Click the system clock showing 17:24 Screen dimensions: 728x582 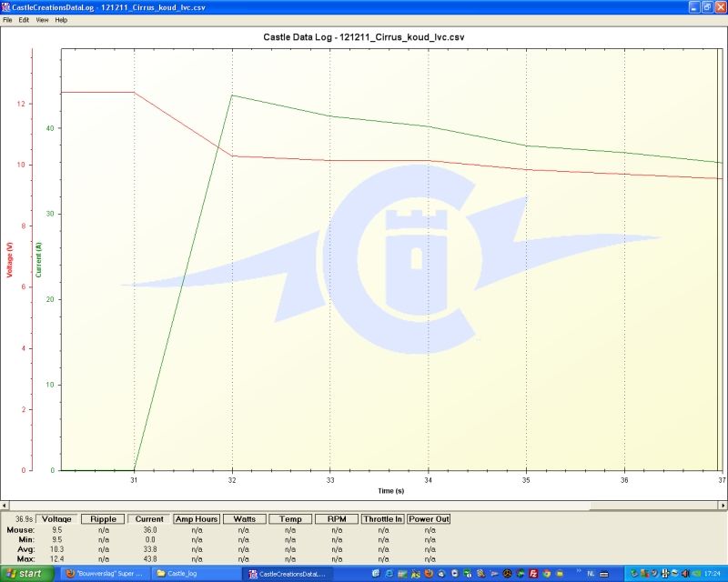point(713,574)
